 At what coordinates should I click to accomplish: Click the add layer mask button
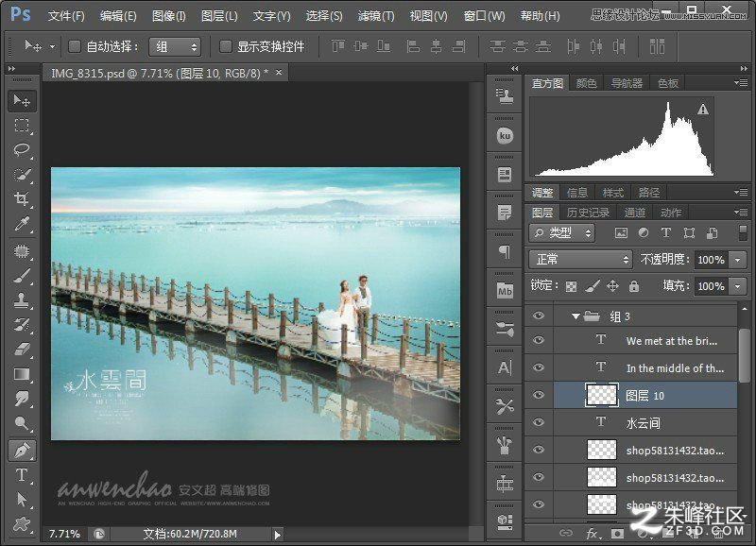tap(617, 534)
